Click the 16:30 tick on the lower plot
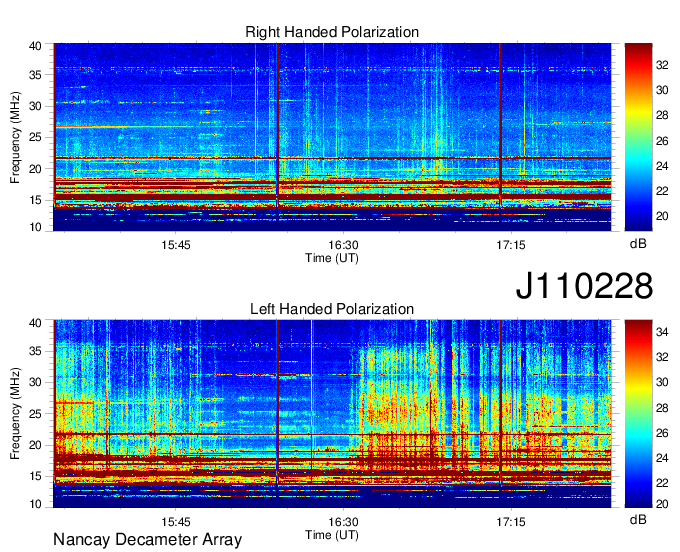Screen dimensions: 680x552 (x=343, y=522)
